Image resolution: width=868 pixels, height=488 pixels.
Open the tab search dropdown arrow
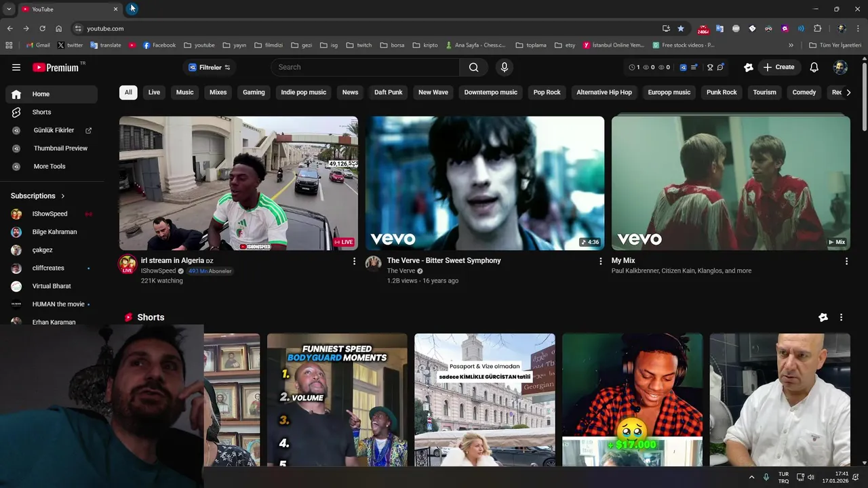coord(9,9)
